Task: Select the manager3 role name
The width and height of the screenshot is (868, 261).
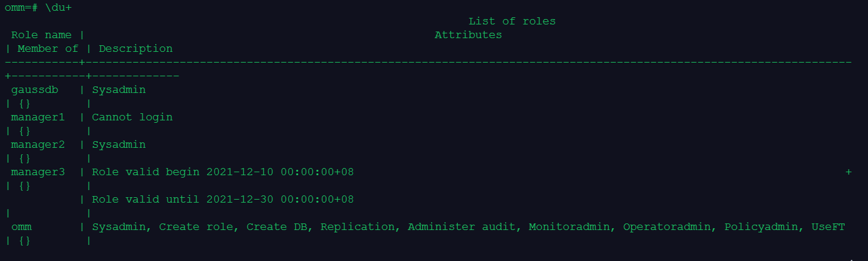Action: [38, 172]
